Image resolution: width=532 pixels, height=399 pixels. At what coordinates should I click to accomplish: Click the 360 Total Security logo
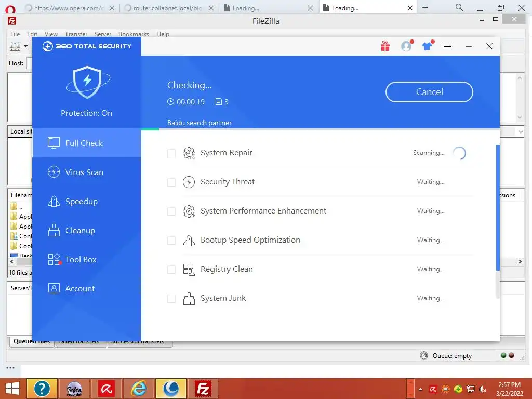[87, 46]
